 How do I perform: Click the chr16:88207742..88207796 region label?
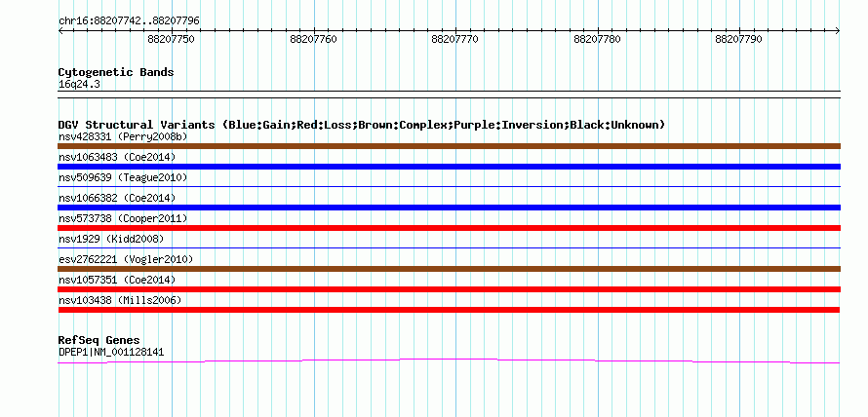tap(129, 21)
